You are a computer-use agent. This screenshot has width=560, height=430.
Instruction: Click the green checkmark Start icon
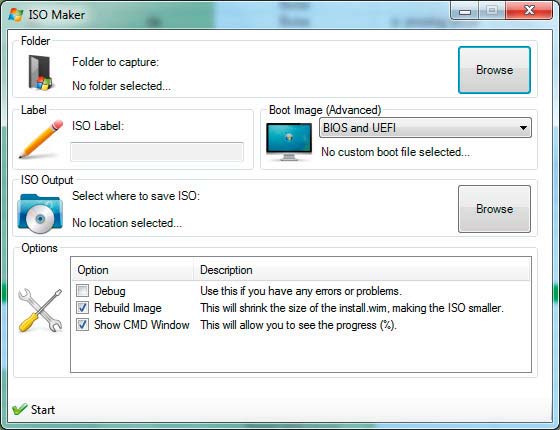pyautogui.click(x=20, y=409)
